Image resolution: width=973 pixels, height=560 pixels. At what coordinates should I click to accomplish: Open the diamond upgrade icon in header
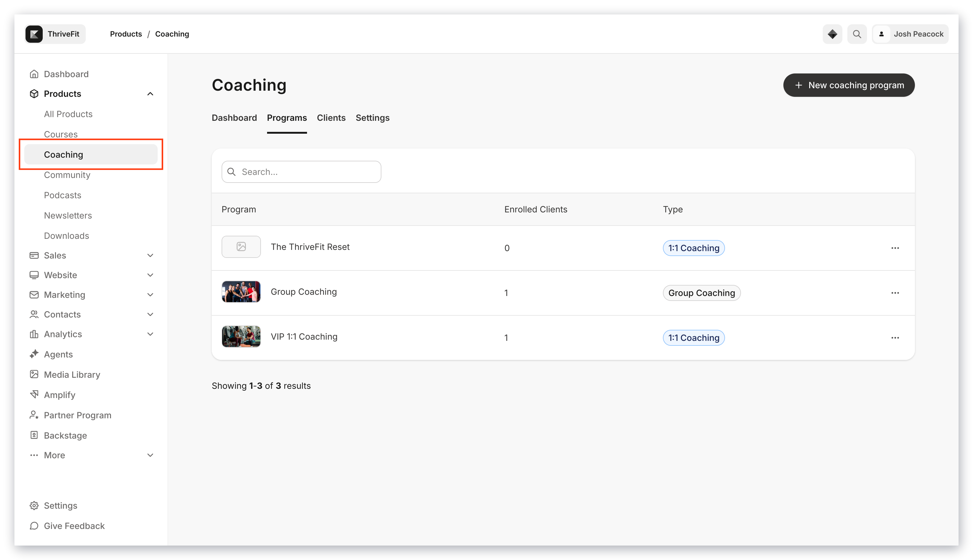pos(832,34)
